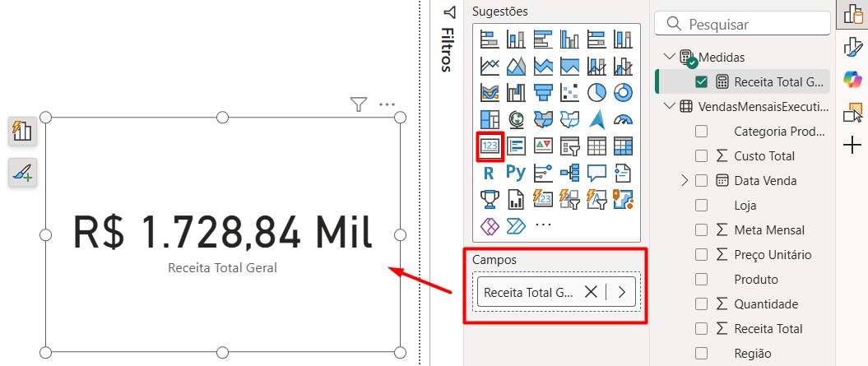Uncheck the Receita Total G... measure checkbox
Image resolution: width=868 pixels, height=366 pixels.
click(x=701, y=82)
